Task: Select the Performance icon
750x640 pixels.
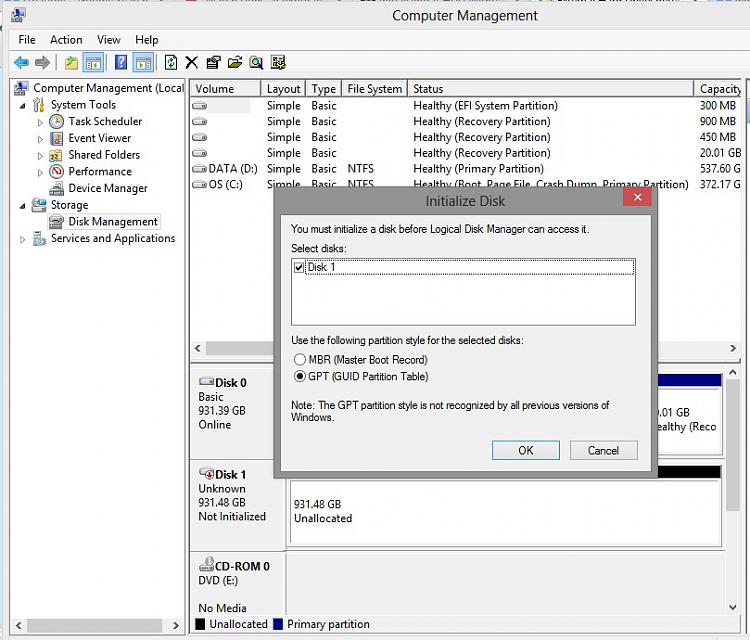Action: pyautogui.click(x=56, y=172)
